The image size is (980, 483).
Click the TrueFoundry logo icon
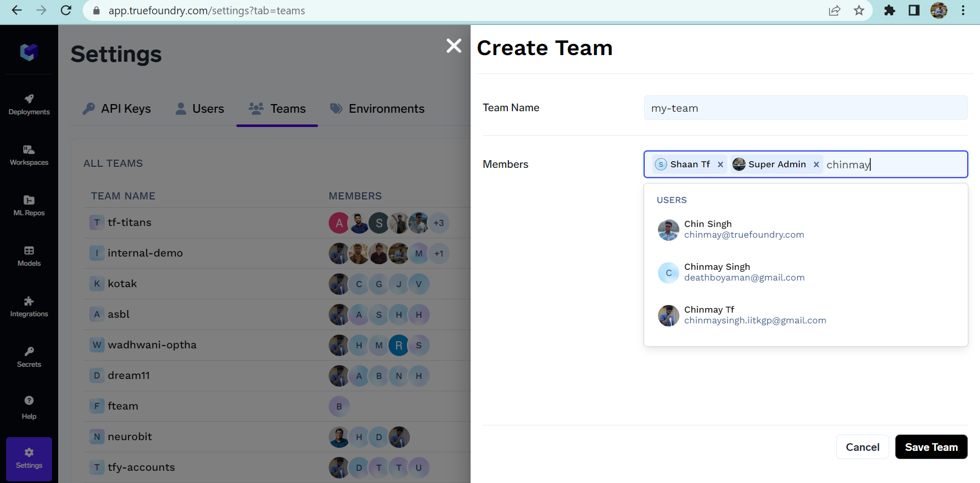coord(29,52)
